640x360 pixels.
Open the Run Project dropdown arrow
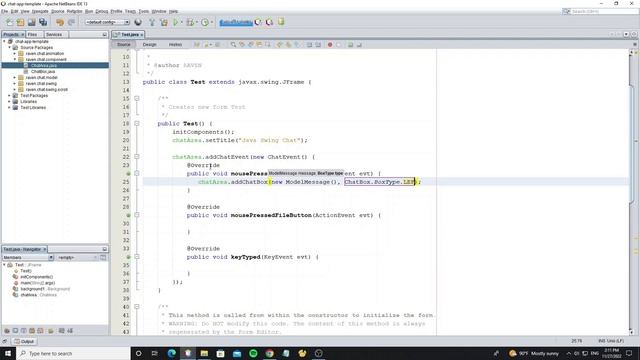coord(182,22)
